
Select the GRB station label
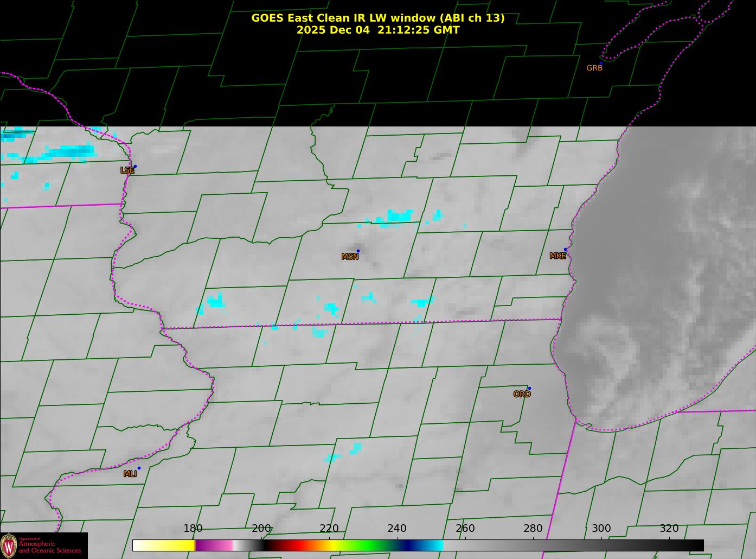point(594,68)
